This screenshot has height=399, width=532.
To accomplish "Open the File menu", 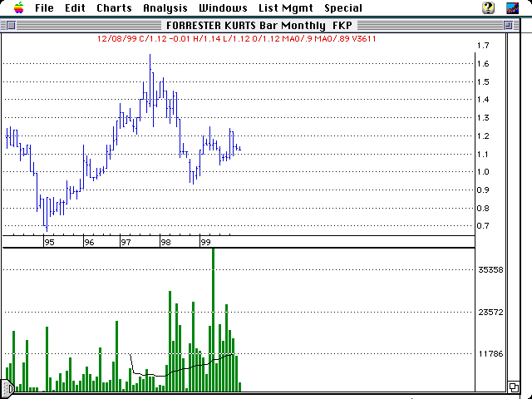I will pos(44,7).
